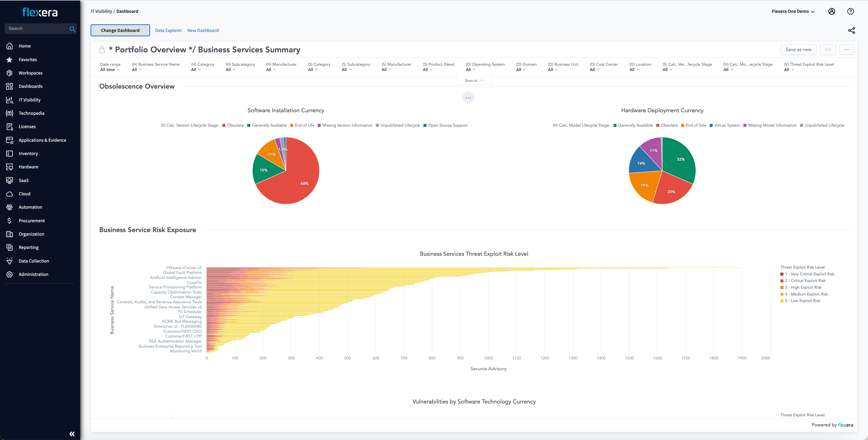Open the user account profile icon
The image size is (868, 440).
pyautogui.click(x=831, y=11)
